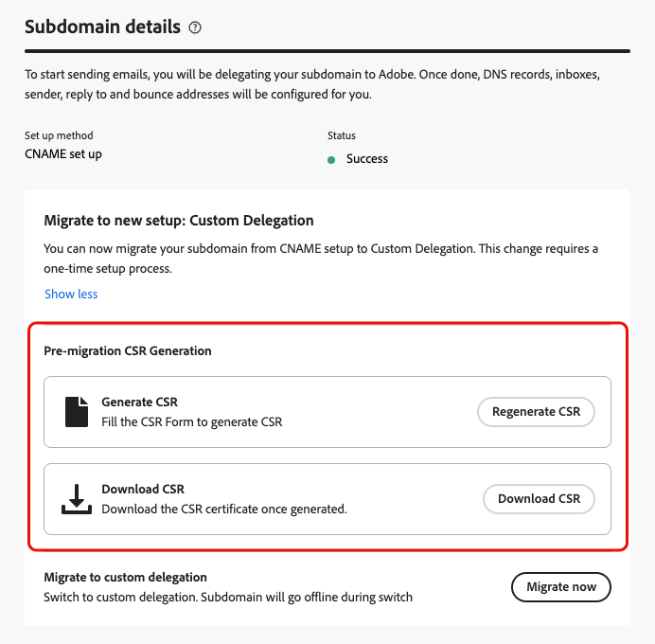Screen dimensions: 655x644
Task: Click the download arrow tray icon
Action: (x=76, y=499)
